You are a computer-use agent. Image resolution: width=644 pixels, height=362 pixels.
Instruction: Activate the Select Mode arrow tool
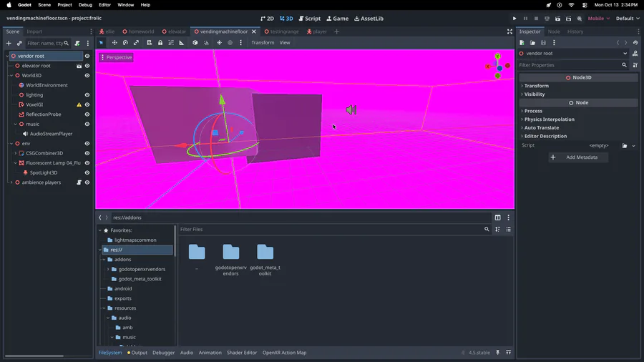tap(101, 43)
